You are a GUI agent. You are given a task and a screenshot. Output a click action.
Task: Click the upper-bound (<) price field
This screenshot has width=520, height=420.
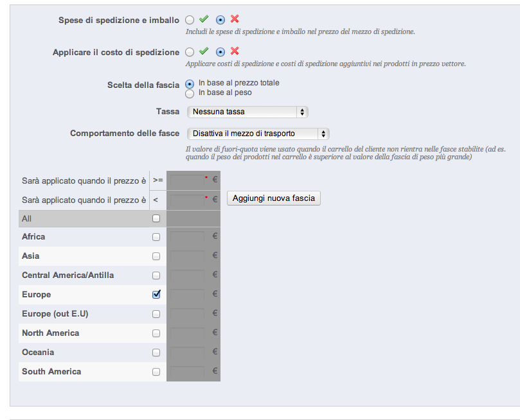click(x=188, y=200)
